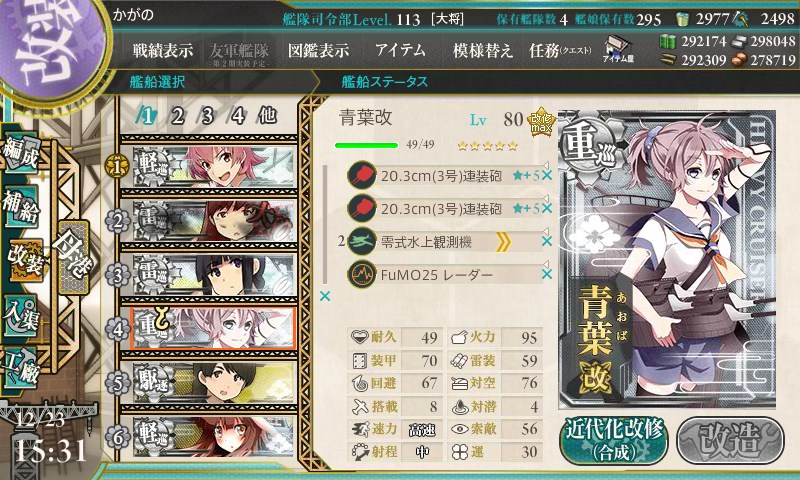
Task: Select the fifth ship slot 駆逐 destroyer banner
Action: (213, 383)
